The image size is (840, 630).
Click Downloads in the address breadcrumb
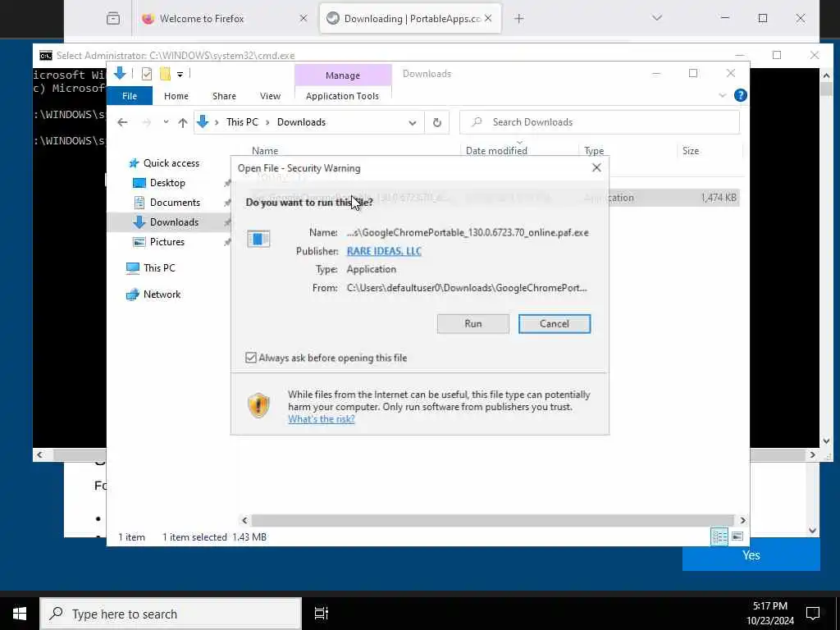click(301, 122)
